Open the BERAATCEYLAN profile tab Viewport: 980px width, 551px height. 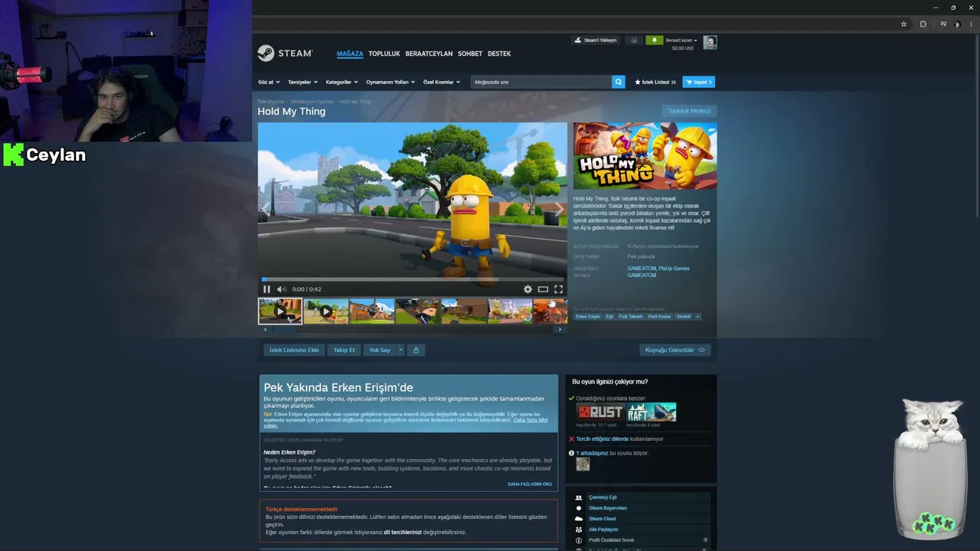(429, 54)
